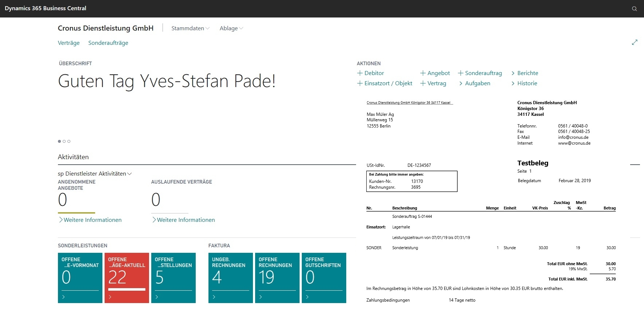
Task: Expand the Berichte action group
Action: (x=524, y=73)
